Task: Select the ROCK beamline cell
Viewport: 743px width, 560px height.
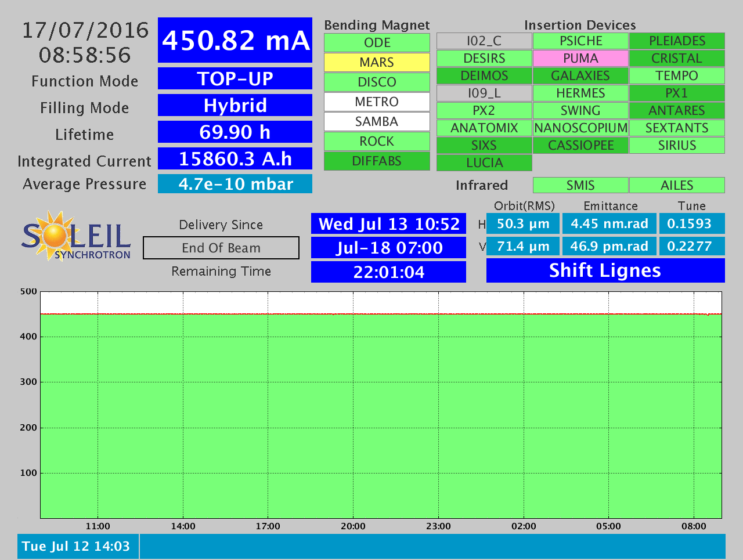Action: (x=377, y=141)
